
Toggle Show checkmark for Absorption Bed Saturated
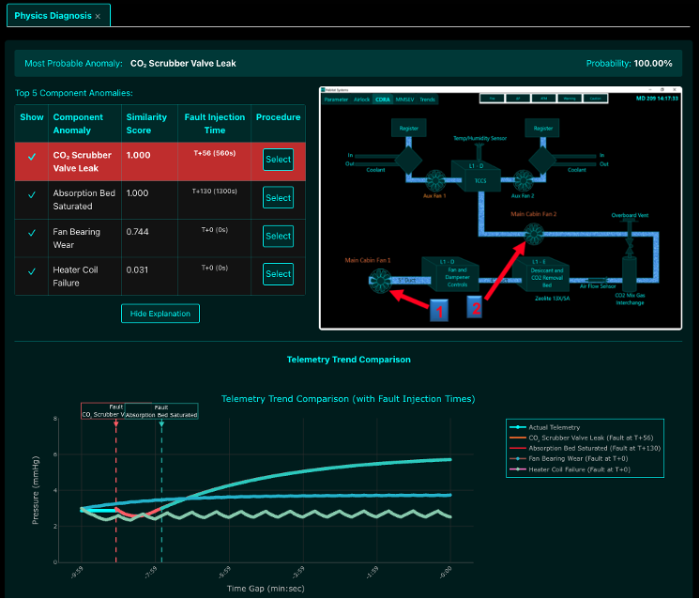click(32, 198)
